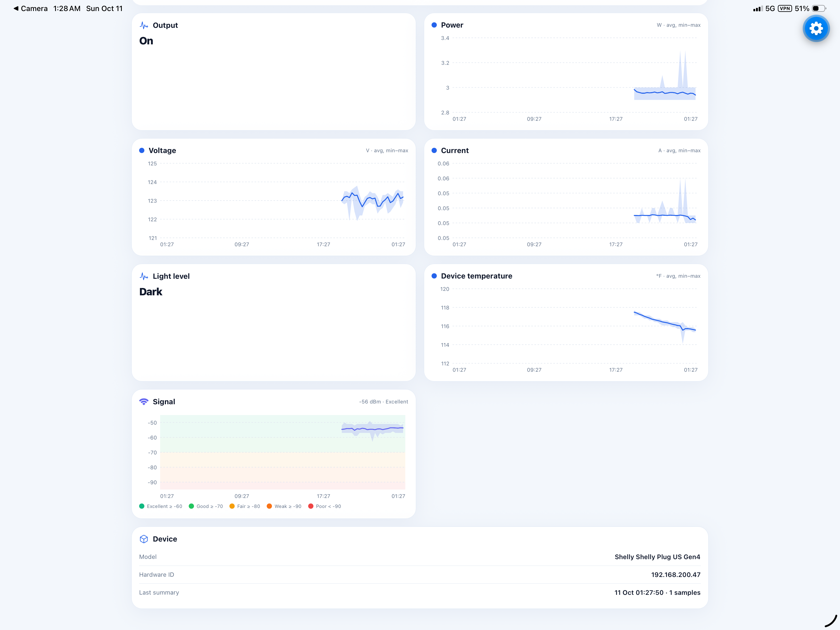
Task: Click the green Excellent legend dot
Action: click(x=142, y=506)
